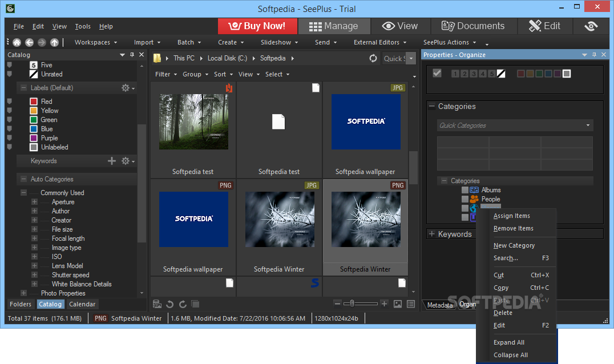Rotate image clockwise

[x=183, y=304]
